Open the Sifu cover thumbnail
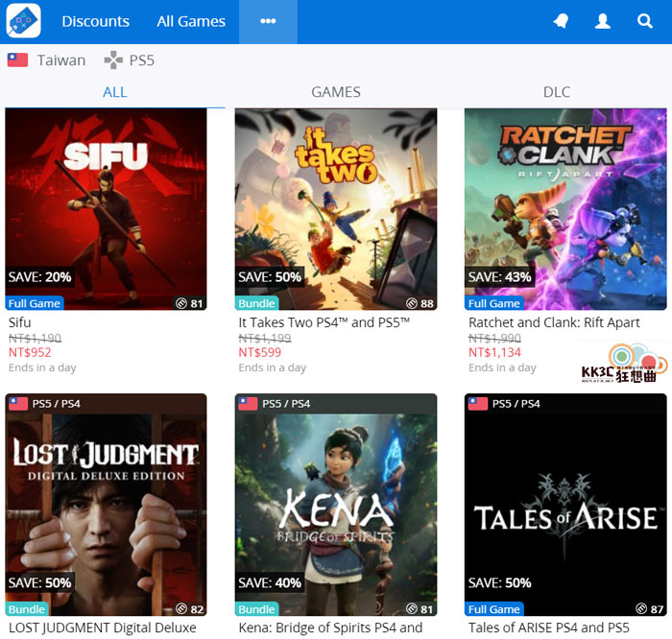This screenshot has height=639, width=672. pos(106,209)
